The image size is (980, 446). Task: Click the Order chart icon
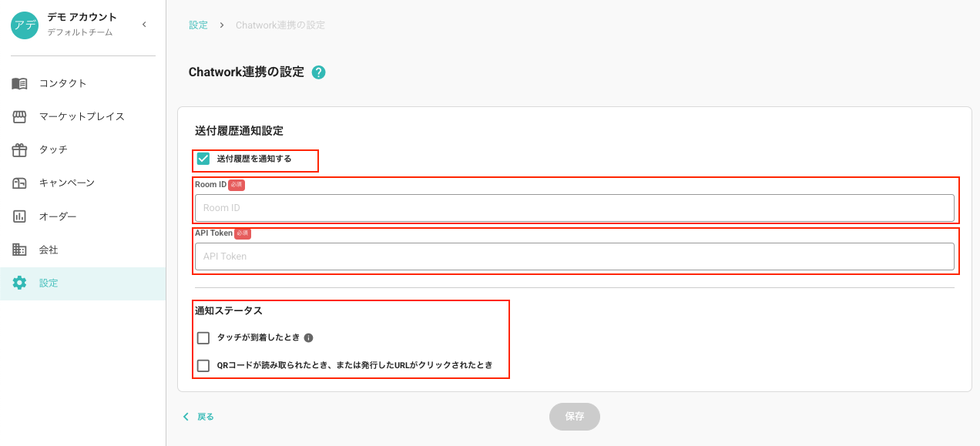(19, 216)
